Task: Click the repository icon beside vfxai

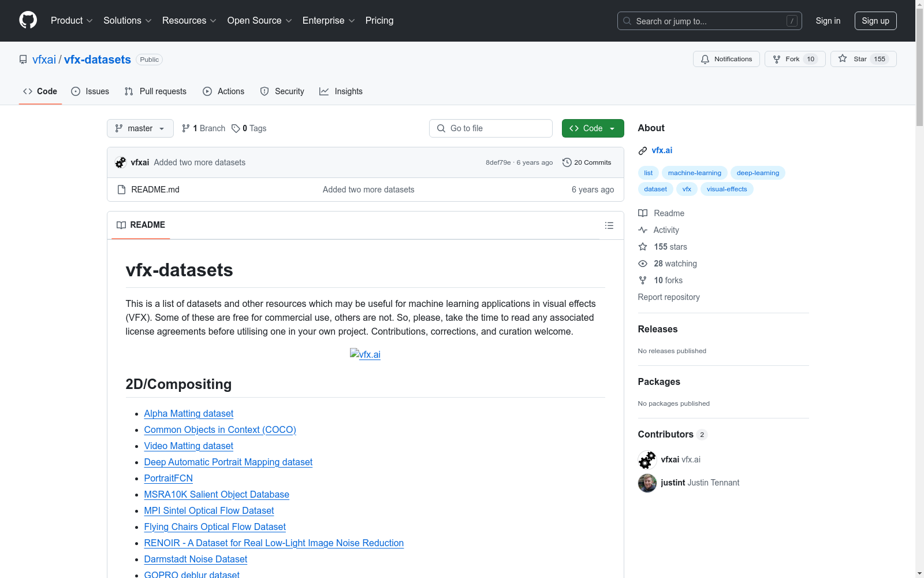Action: click(23, 60)
